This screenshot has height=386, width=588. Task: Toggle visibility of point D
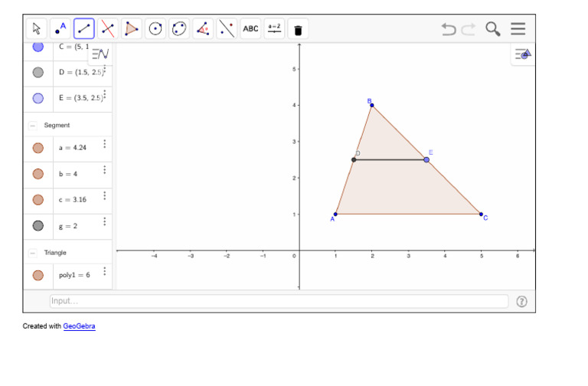(x=38, y=73)
